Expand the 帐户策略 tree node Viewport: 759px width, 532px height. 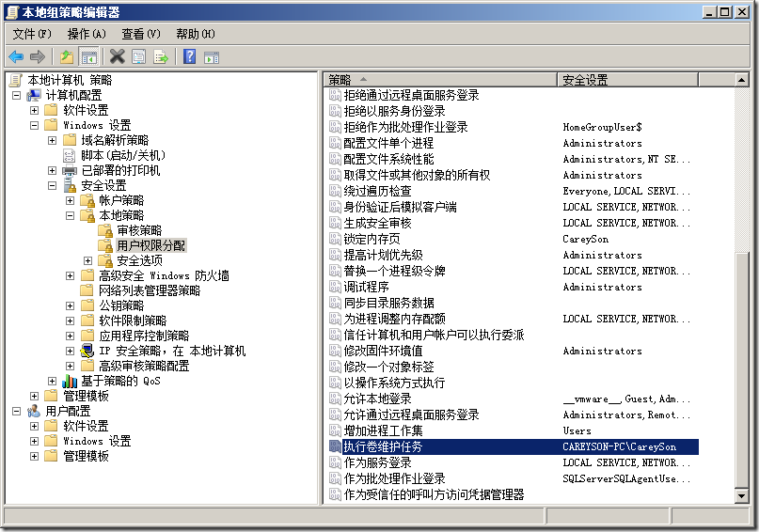71,201
